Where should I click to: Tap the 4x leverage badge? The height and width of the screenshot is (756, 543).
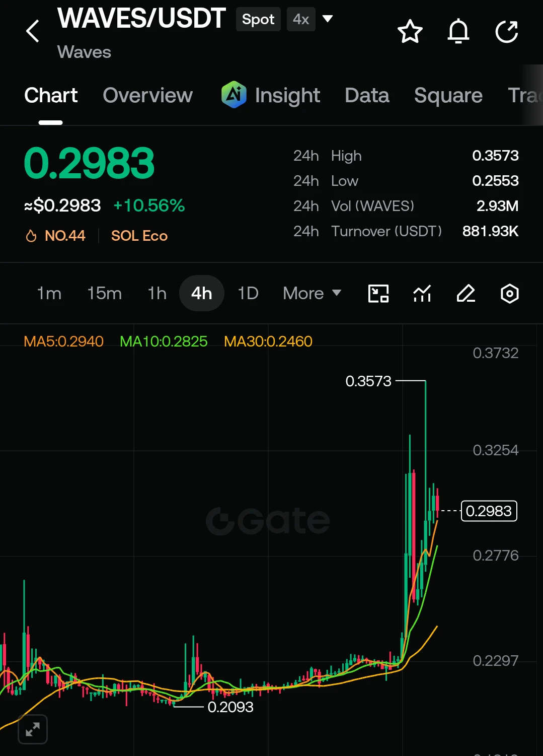coord(301,19)
